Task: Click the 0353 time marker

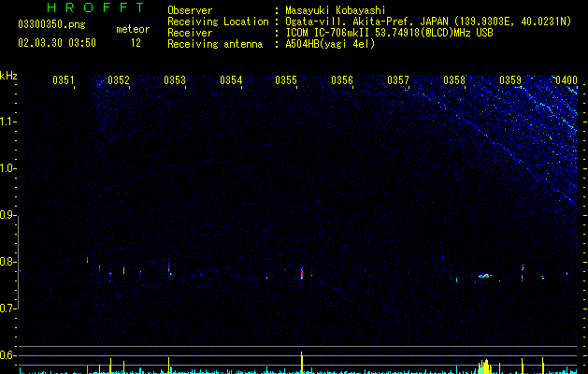Action: tap(175, 80)
